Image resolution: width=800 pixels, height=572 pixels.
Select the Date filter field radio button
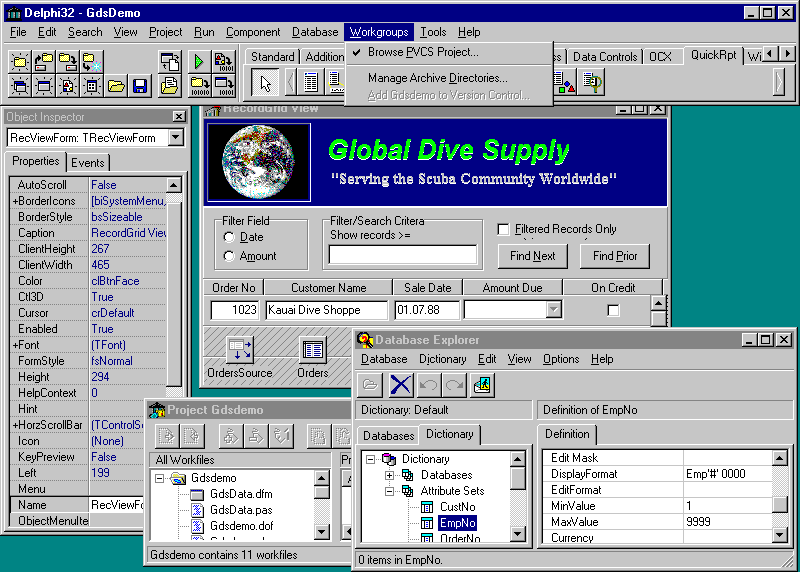(230, 237)
